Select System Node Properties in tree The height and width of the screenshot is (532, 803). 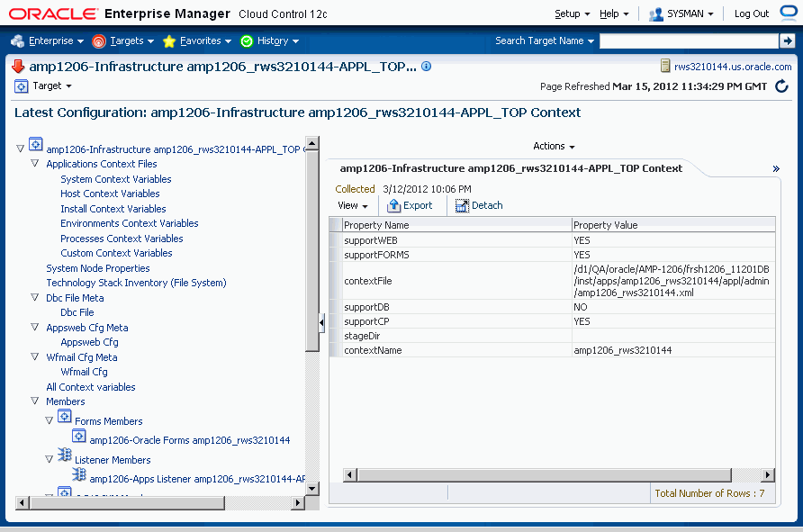[98, 268]
